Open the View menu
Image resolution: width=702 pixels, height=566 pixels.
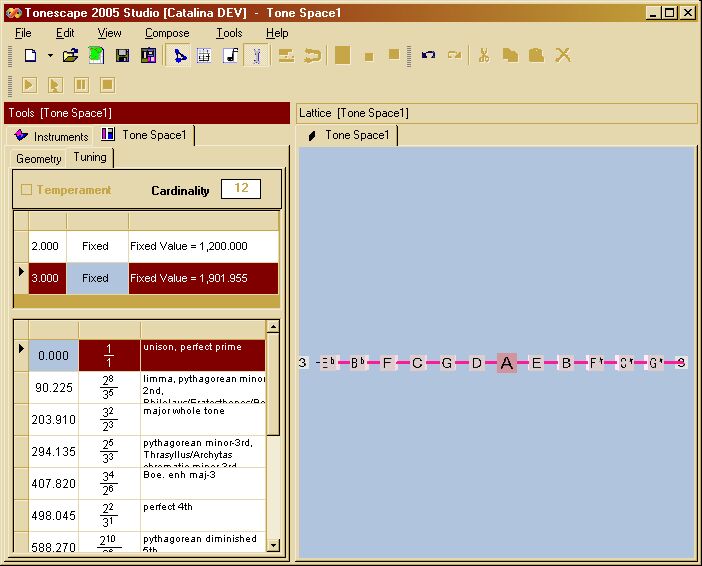click(x=109, y=33)
